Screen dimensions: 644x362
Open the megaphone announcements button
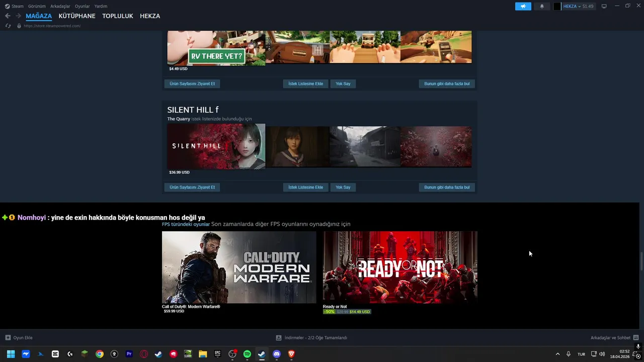523,6
